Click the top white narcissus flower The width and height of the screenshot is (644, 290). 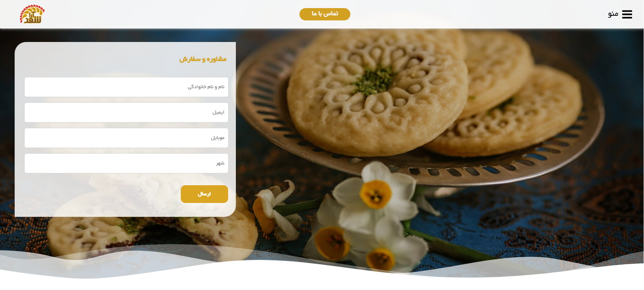(375, 194)
